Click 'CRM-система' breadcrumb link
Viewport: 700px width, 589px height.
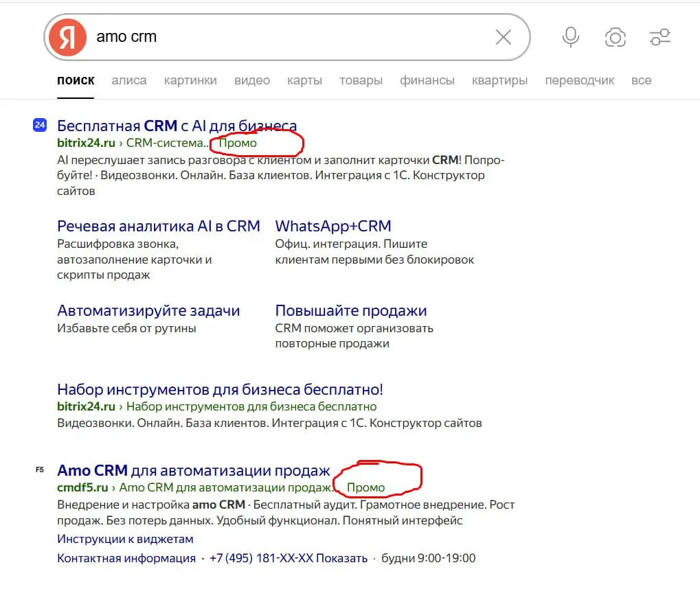[167, 143]
